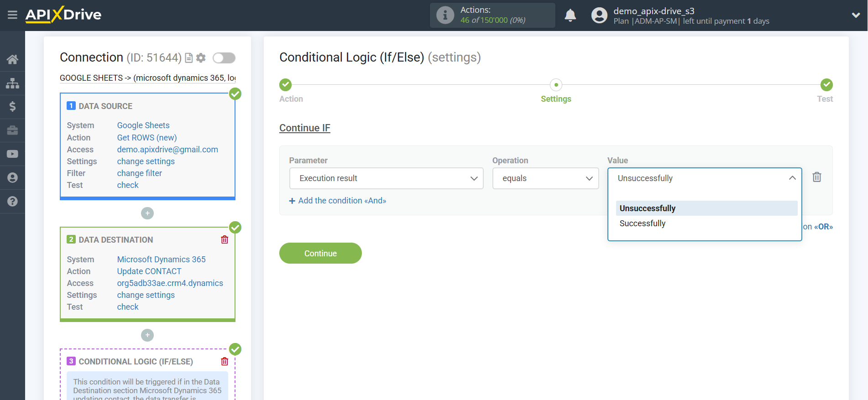This screenshot has width=868, height=400.
Task: Click the green Continue button
Action: 320,253
